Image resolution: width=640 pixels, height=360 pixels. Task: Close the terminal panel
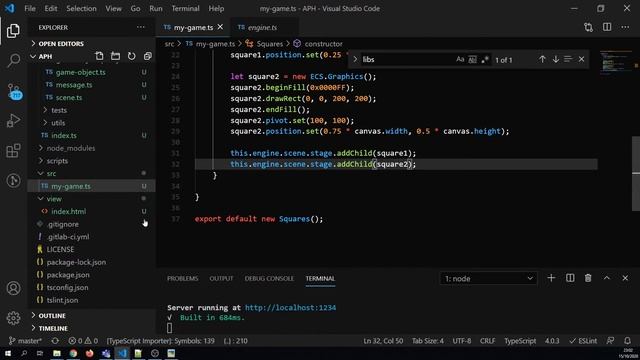pos(625,278)
